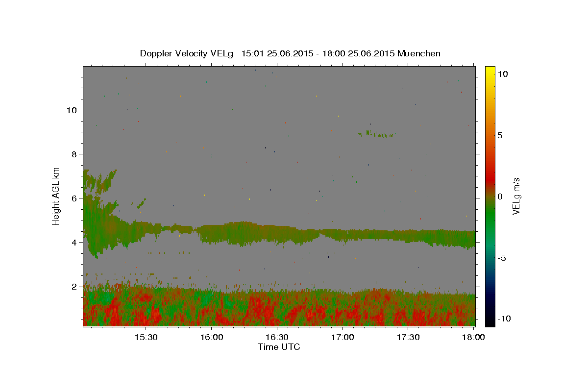Click the colorbar value -10 label
Image resolution: width=588 pixels, height=392 pixels.
point(504,318)
